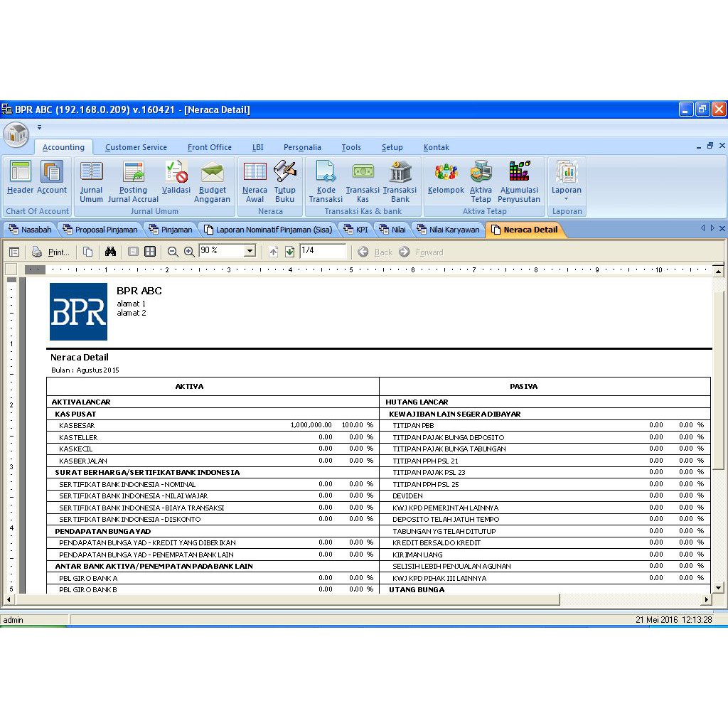Switch to the Proposal Pinjaman tab

(x=100, y=230)
